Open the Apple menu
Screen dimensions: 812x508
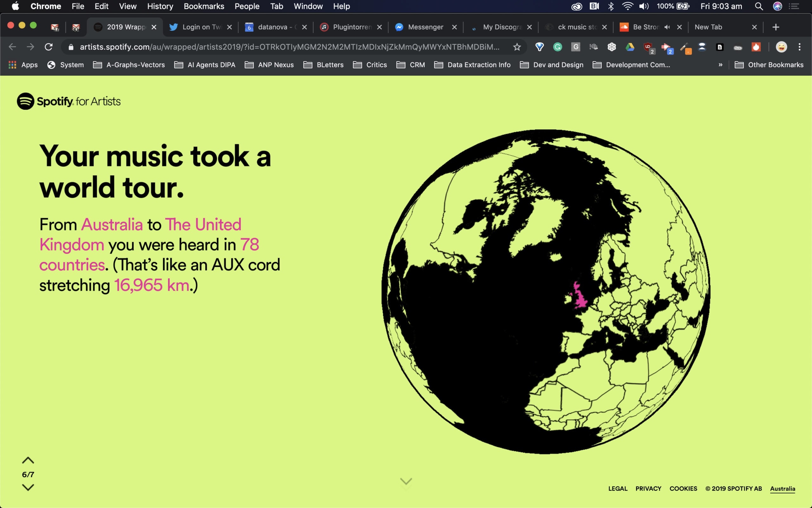16,6
